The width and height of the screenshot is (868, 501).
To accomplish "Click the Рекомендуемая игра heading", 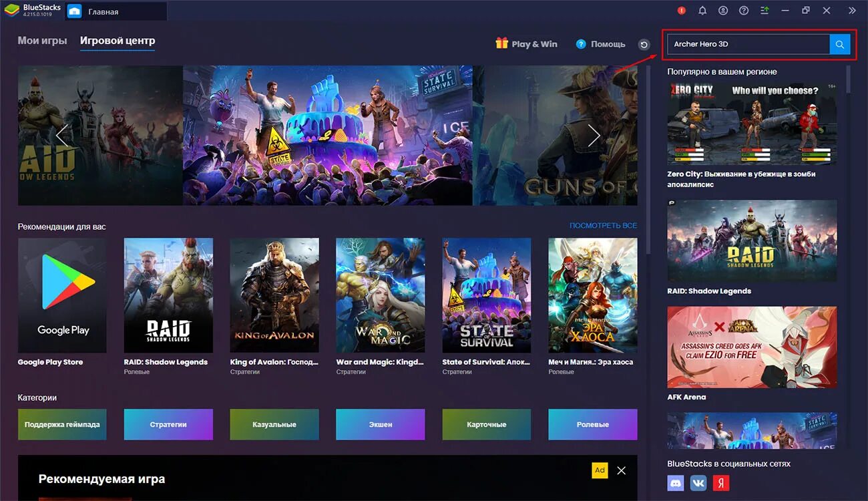I will [101, 479].
